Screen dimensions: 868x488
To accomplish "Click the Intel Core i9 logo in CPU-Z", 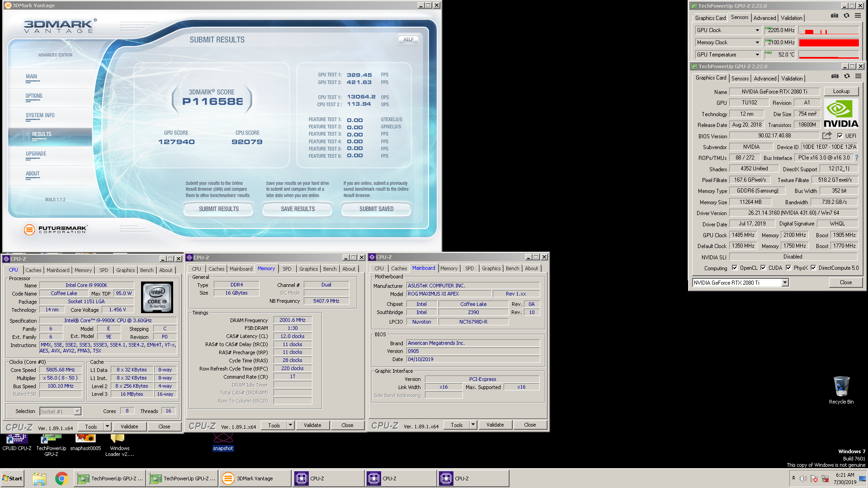I will pos(157,297).
